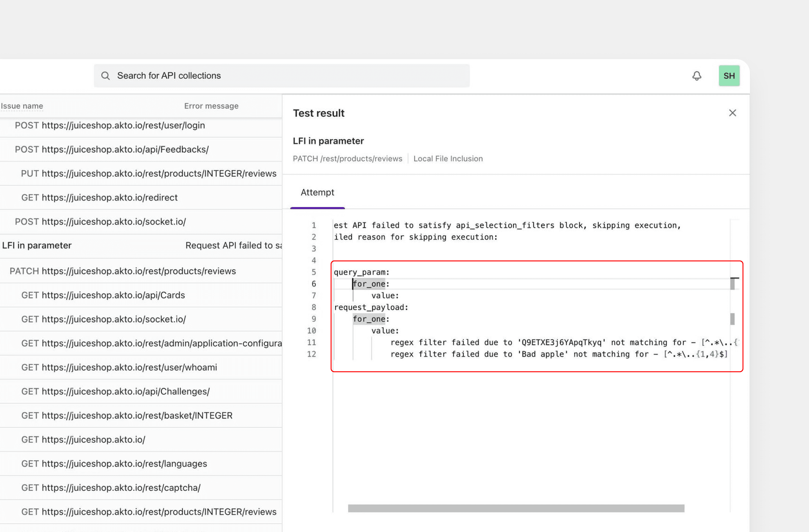Click GET https://juiceshop.akto.io/api/Challenges/ row
Screen dimensions: 809x532
tap(116, 391)
